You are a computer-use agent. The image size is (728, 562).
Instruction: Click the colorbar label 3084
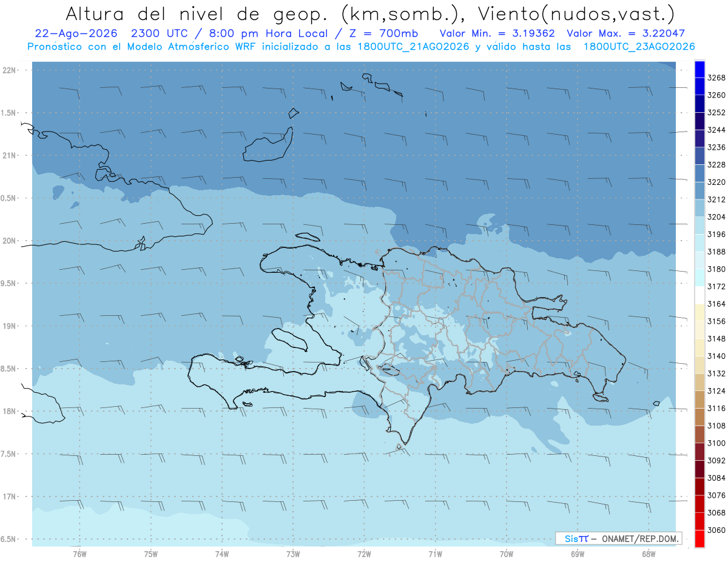click(x=716, y=478)
